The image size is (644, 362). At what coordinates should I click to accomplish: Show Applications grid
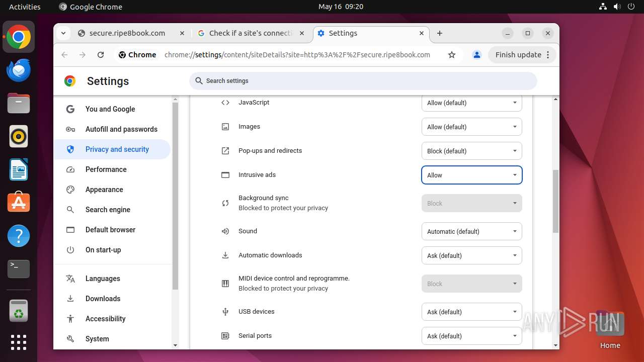pos(19,342)
